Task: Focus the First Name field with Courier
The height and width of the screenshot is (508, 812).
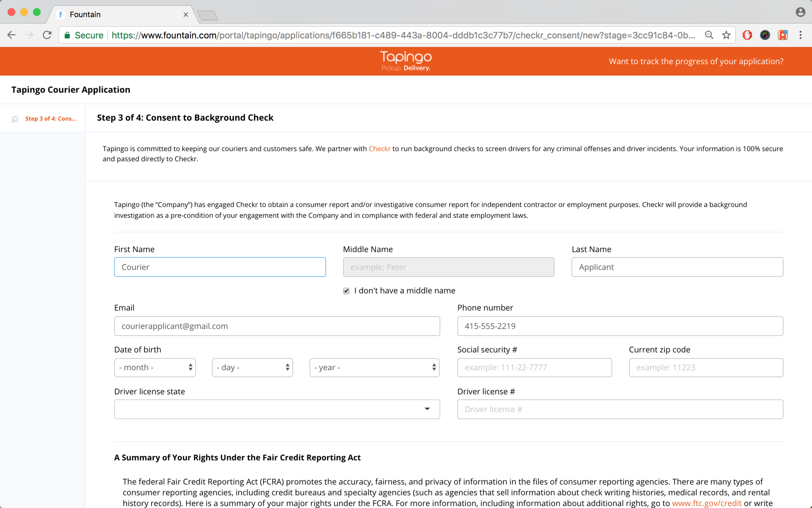Action: pos(220,267)
